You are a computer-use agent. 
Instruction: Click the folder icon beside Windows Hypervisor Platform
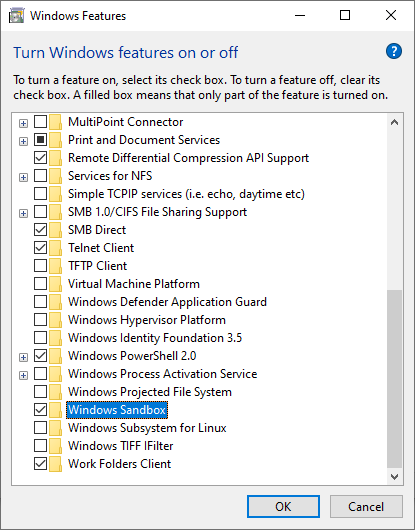(55, 320)
